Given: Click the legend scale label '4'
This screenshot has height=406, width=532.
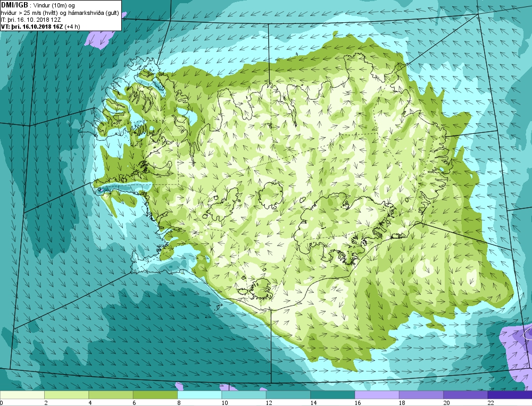Looking at the screenshot, I should click(90, 403).
